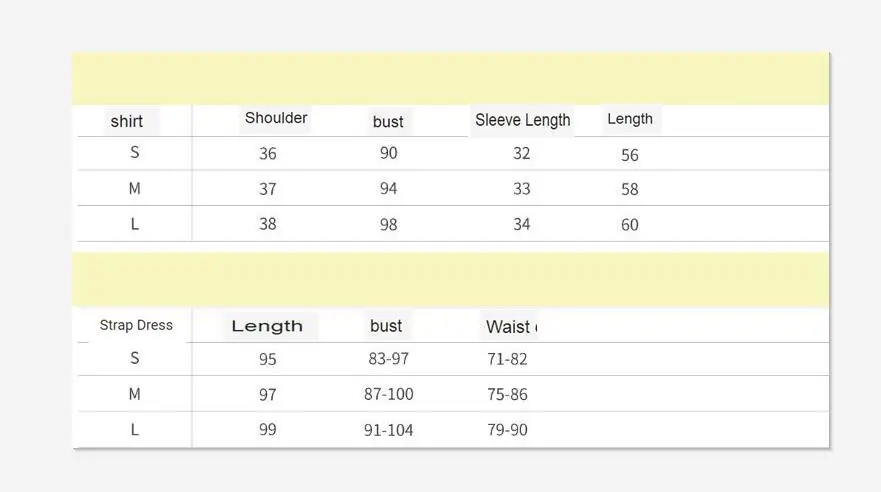The width and height of the screenshot is (881, 492).
Task: Select the shirt bust column header
Action: pyautogui.click(x=388, y=122)
